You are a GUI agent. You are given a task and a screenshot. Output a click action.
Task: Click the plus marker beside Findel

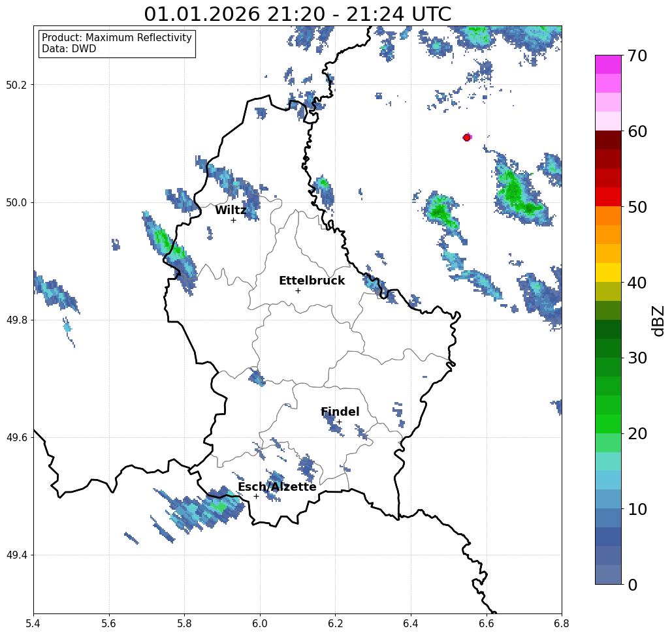coord(339,422)
